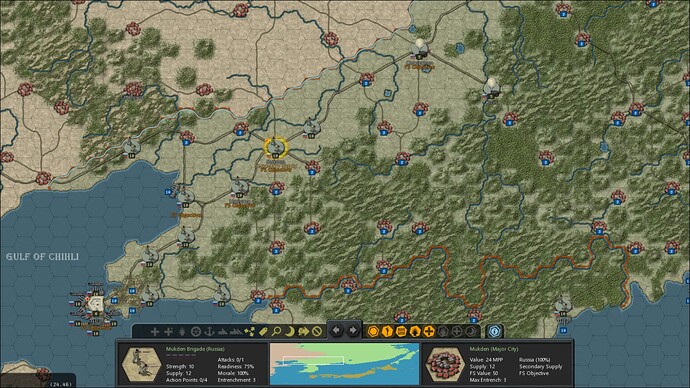This screenshot has width=690, height=388.
Task: Click the first gray plus icon in toolbar
Action: (155, 331)
